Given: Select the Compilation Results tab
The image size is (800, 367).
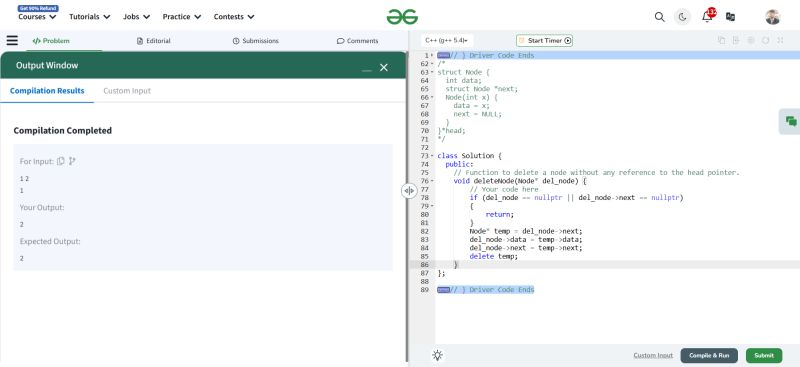Looking at the screenshot, I should [47, 91].
